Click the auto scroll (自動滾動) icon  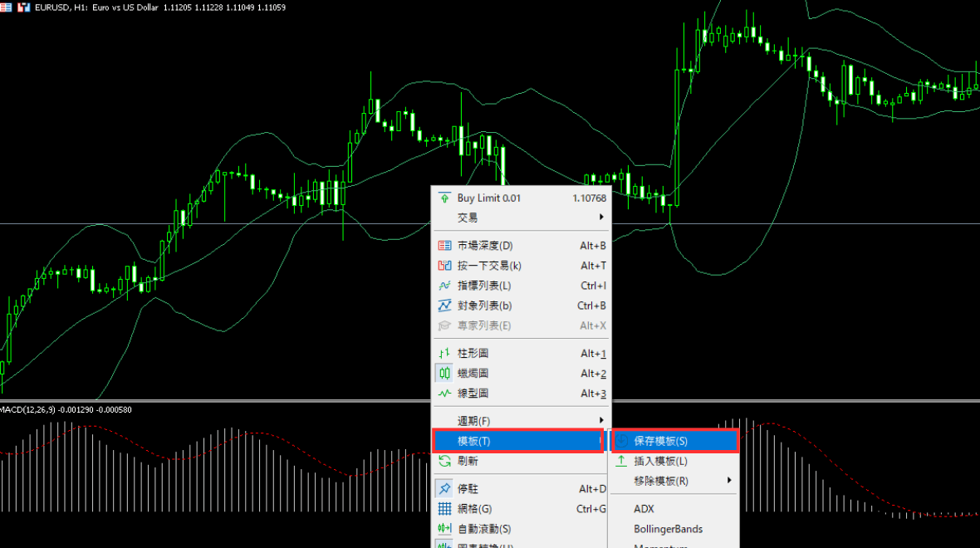(444, 529)
